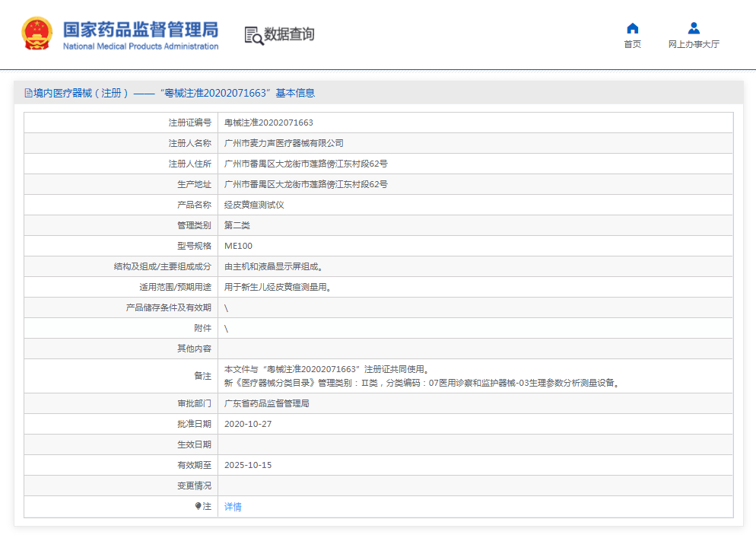756x535 pixels.
Task: Click the 首页 navigation label
Action: click(x=632, y=44)
